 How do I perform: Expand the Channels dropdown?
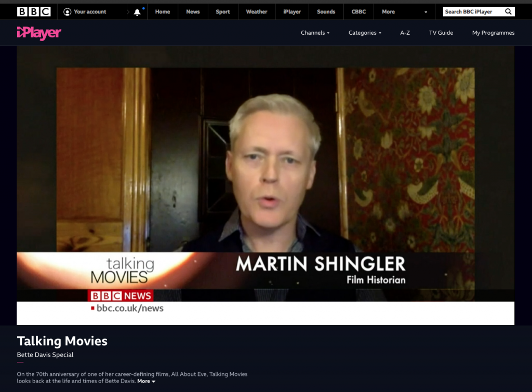click(315, 33)
